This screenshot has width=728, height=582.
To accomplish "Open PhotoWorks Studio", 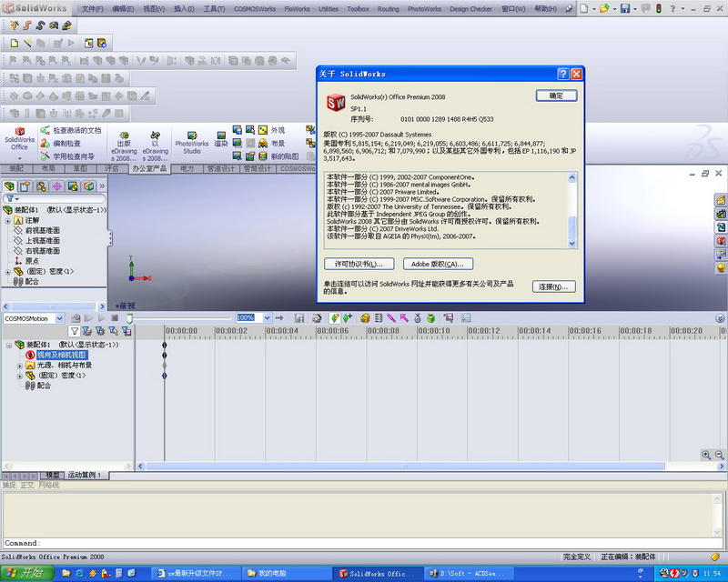I will click(192, 143).
